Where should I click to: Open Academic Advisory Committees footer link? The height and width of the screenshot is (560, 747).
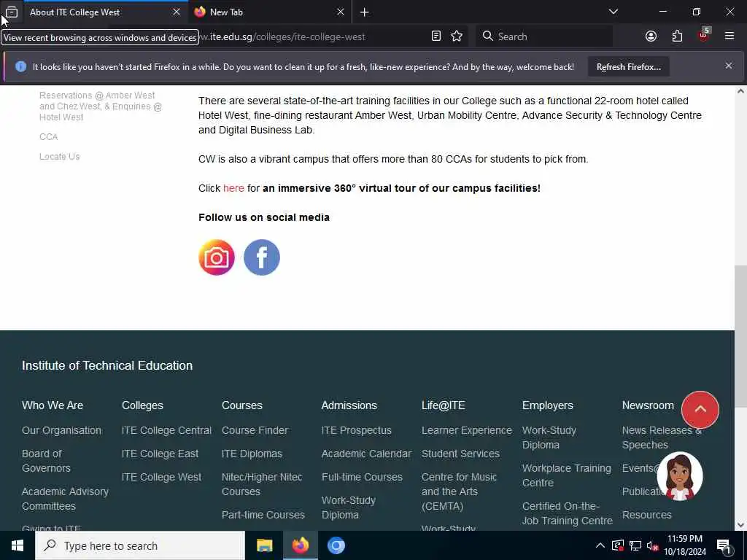click(x=65, y=499)
